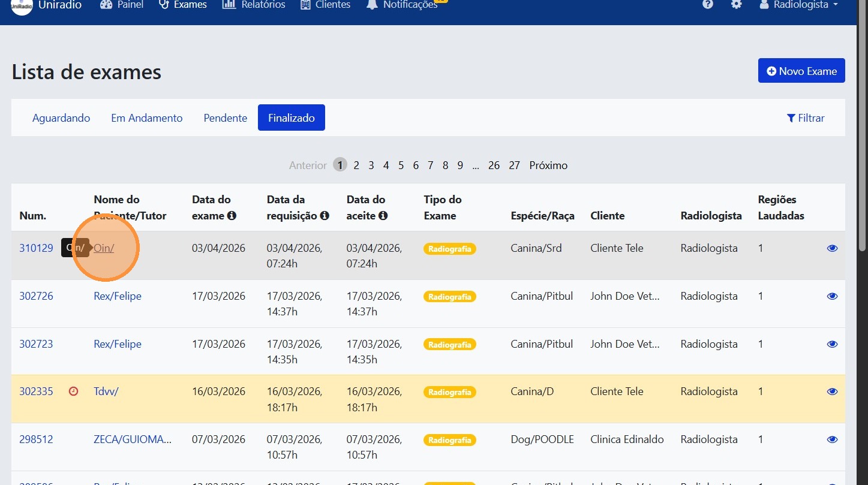
Task: Click the red clock icon on exam 302335
Action: click(74, 391)
